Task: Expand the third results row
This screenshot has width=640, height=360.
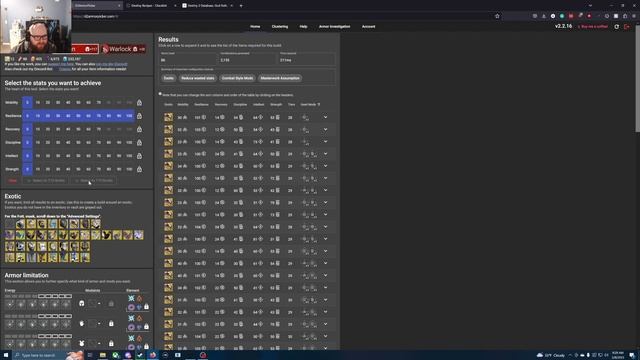Action: 325,142
